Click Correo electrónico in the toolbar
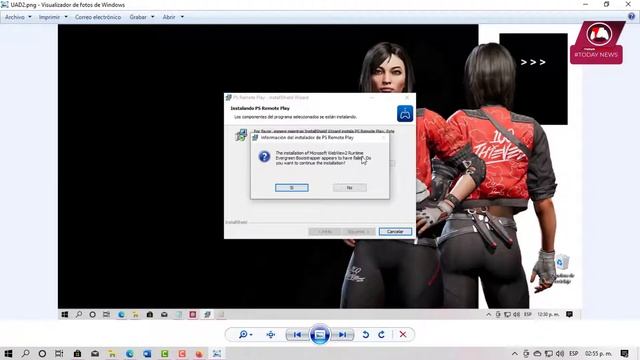The height and width of the screenshot is (360, 640). point(98,17)
